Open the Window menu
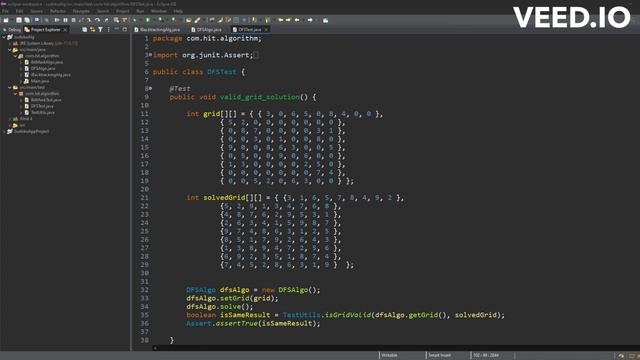Screen dimensions: 640x360 tap(159, 11)
